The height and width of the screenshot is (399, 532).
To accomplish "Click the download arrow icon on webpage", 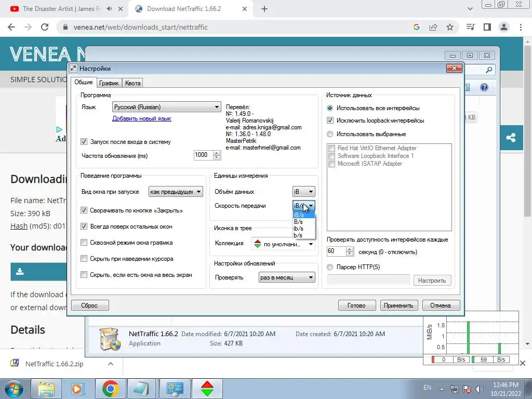I will (20, 271).
